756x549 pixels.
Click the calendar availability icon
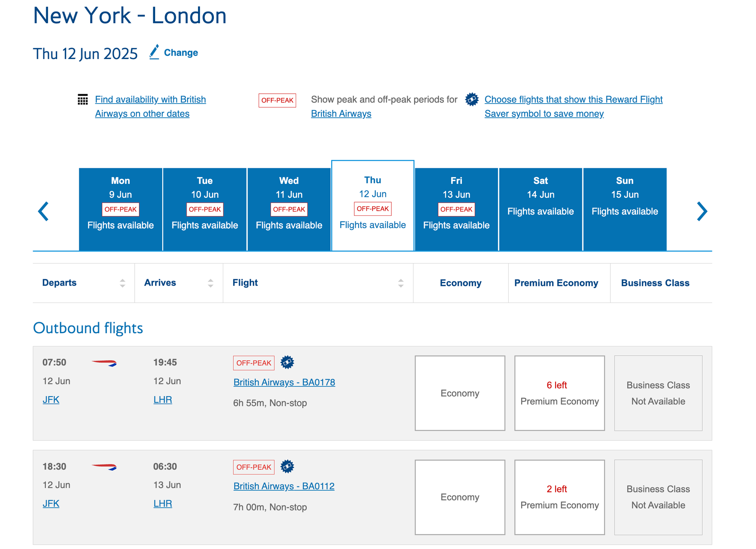[83, 100]
